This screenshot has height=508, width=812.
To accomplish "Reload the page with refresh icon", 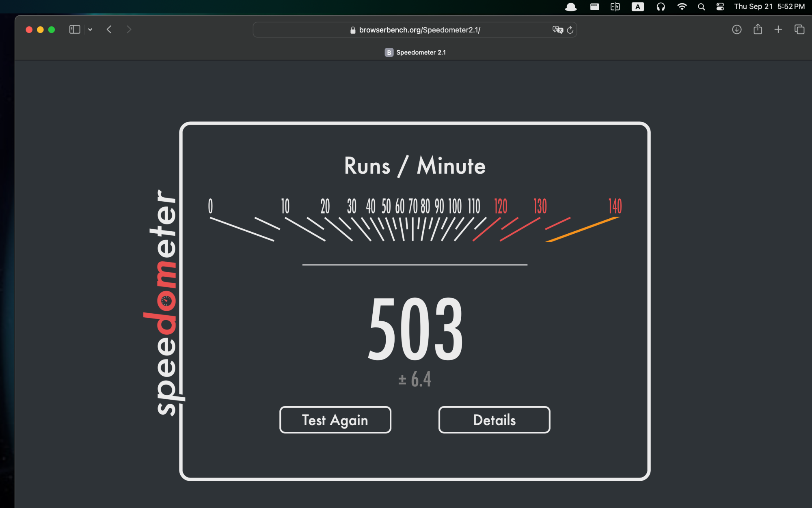I will click(570, 30).
